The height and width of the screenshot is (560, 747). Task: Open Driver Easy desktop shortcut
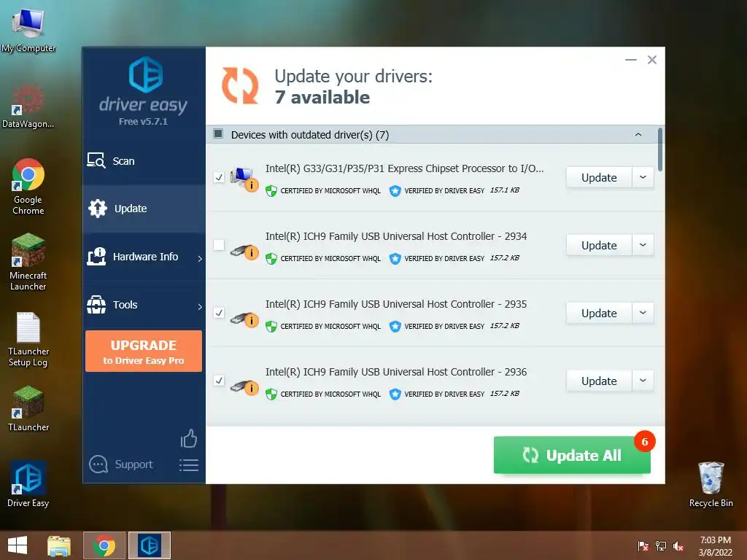(28, 484)
